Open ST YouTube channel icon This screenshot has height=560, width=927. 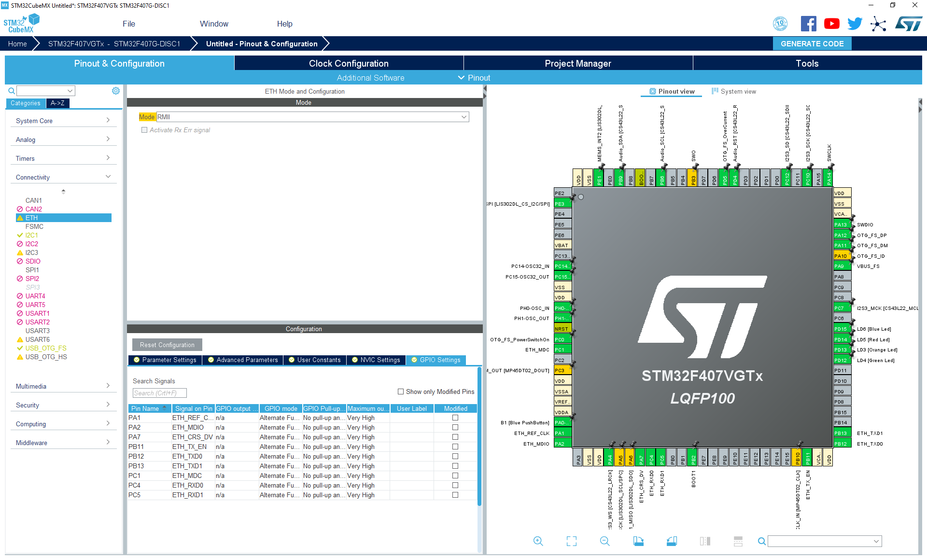[x=832, y=24]
